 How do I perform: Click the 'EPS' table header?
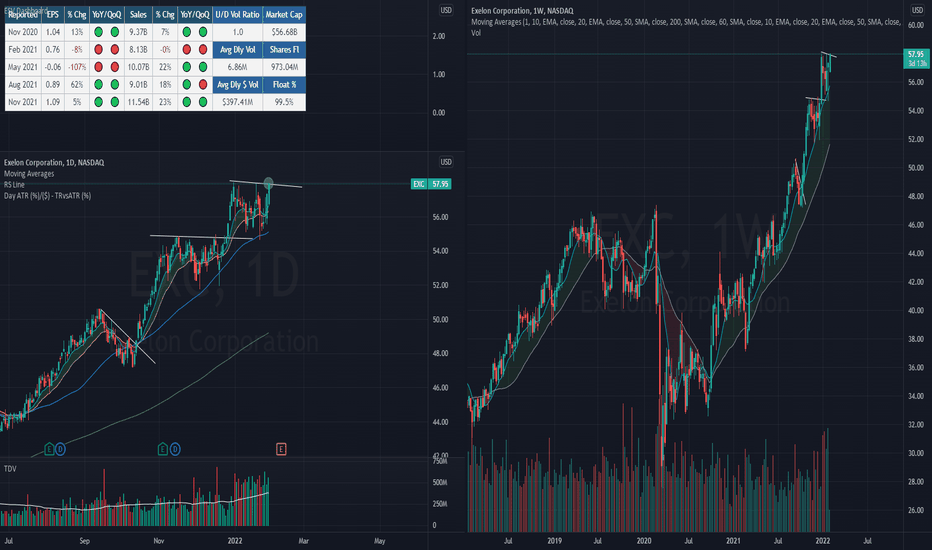[53, 14]
